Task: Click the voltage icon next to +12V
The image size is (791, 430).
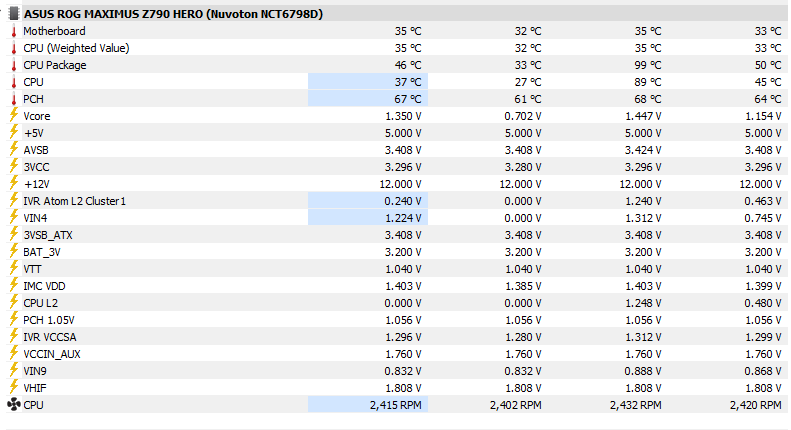Action: [x=13, y=184]
